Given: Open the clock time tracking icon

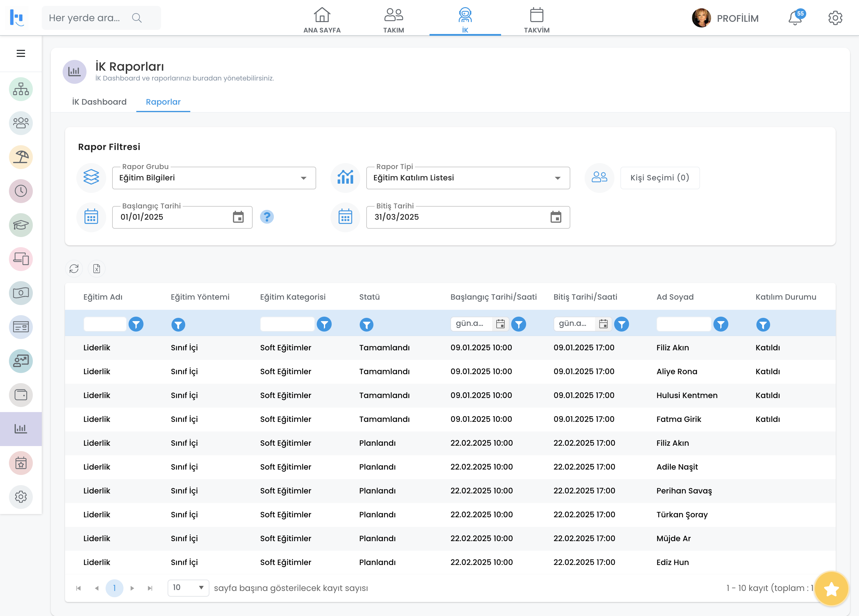Looking at the screenshot, I should [x=21, y=191].
